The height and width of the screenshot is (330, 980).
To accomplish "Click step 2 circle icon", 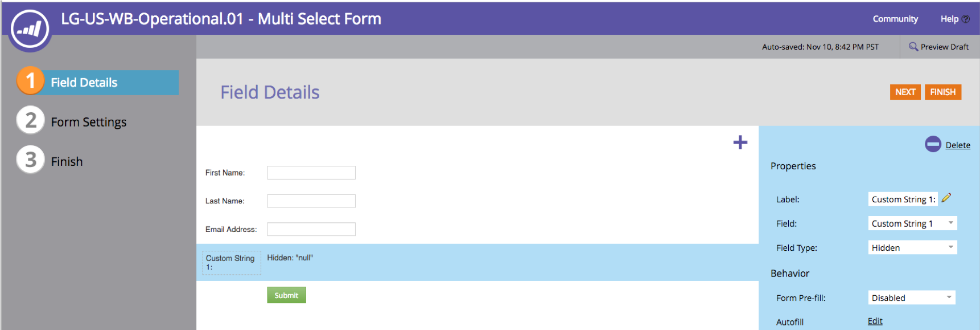I will coord(31,120).
